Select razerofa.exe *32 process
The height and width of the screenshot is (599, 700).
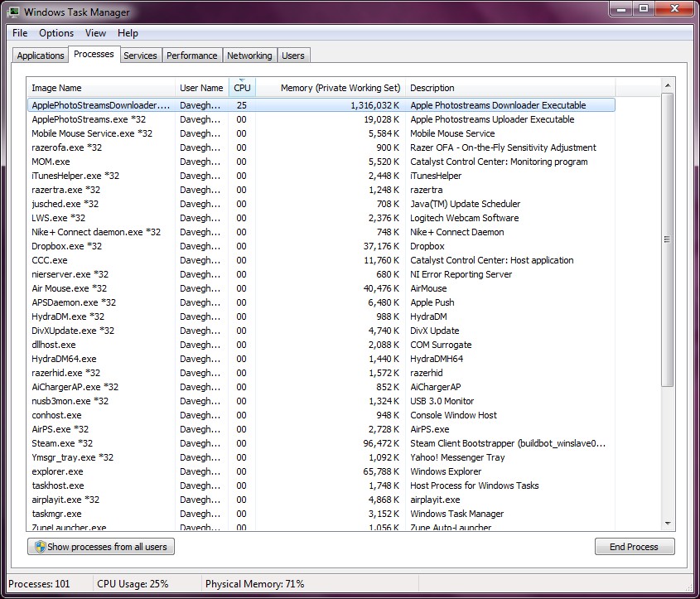(x=321, y=147)
